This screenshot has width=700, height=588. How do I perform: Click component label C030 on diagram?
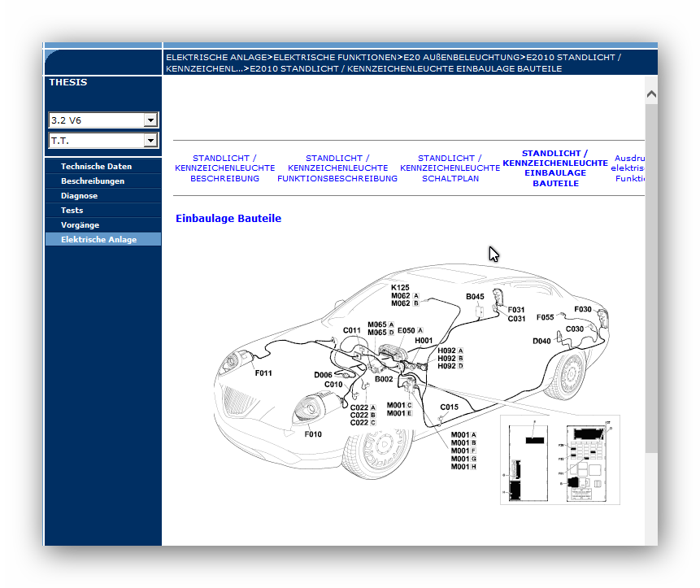575,329
